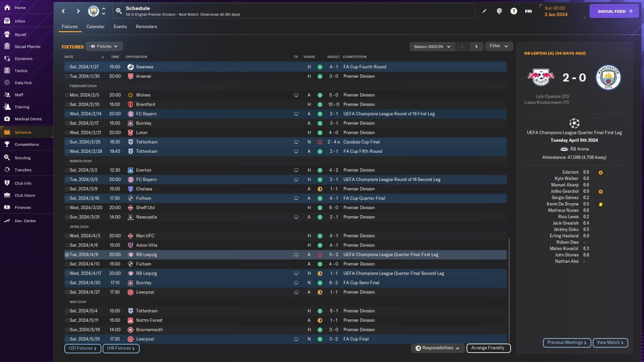Click the globe icon in the top bar
The height and width of the screenshot is (362, 644).
500,11
